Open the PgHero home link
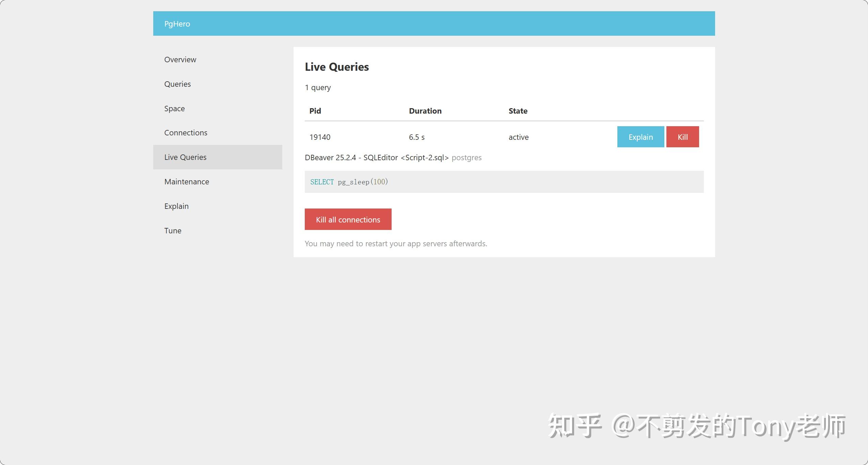 (x=177, y=24)
